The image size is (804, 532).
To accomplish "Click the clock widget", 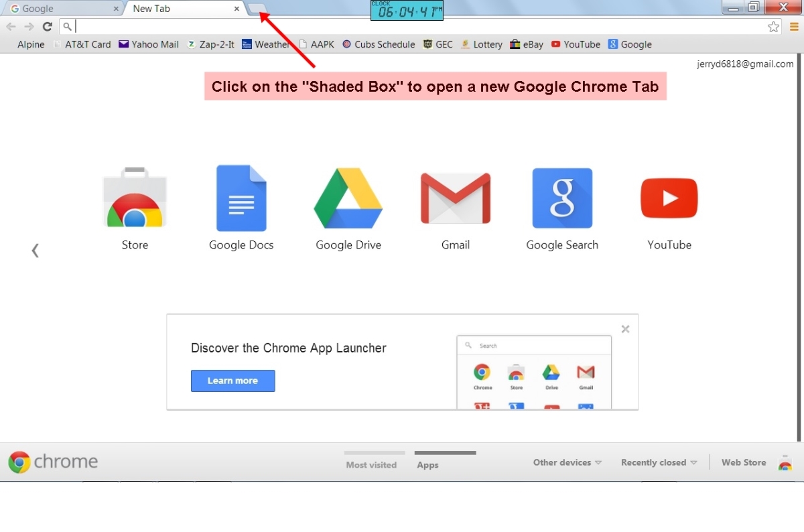I will [407, 11].
